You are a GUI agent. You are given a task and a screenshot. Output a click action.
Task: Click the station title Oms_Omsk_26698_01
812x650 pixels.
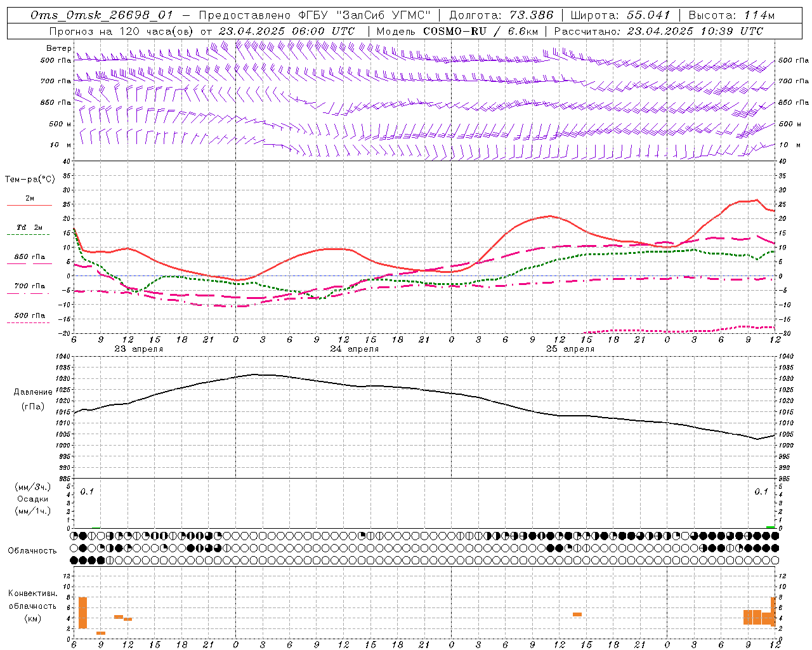tap(101, 15)
